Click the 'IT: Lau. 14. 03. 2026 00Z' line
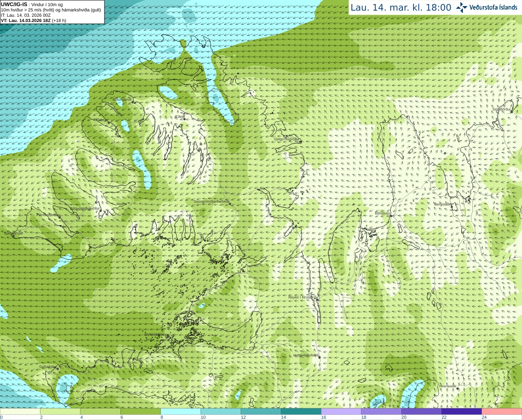 coord(26,15)
